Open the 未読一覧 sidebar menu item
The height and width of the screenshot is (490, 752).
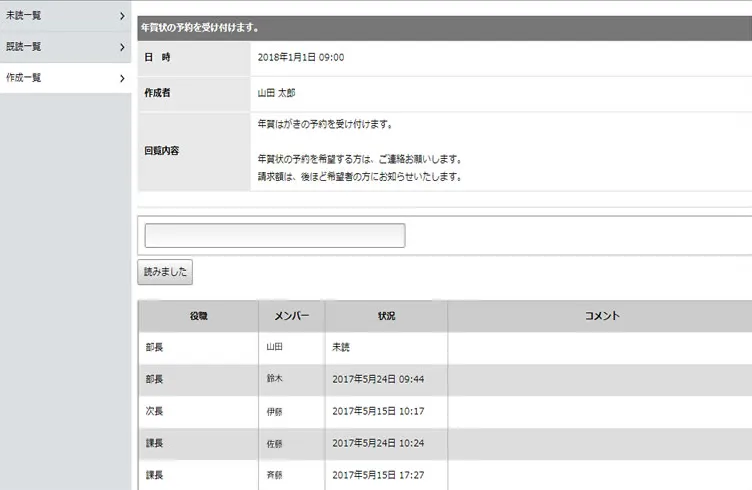click(x=65, y=16)
